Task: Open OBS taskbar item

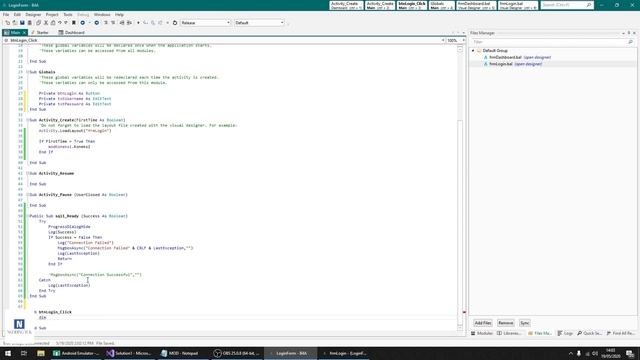Action: (x=236, y=353)
